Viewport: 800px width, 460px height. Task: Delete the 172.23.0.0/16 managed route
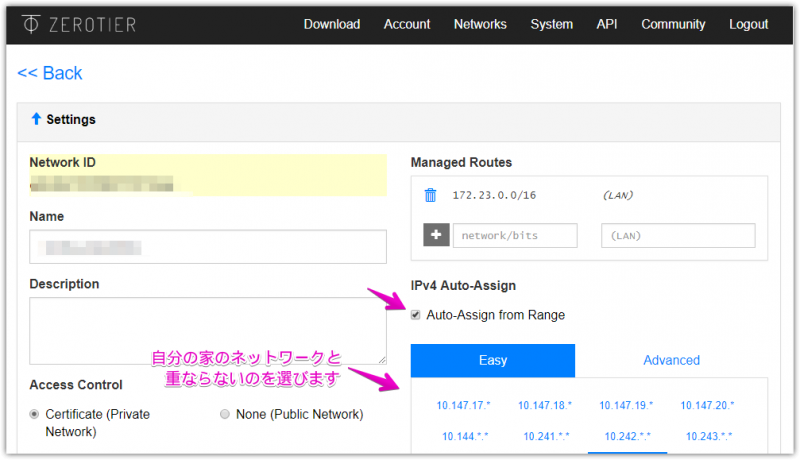coord(430,196)
